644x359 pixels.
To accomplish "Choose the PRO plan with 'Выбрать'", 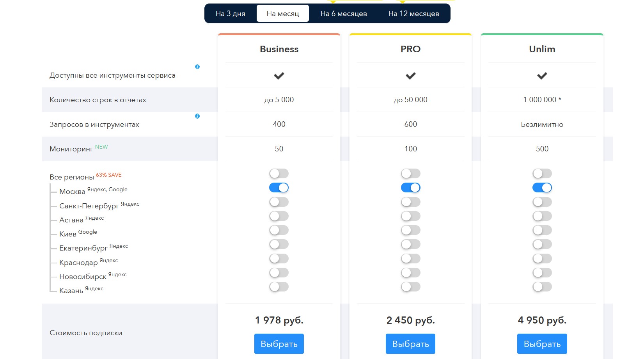I will [410, 344].
